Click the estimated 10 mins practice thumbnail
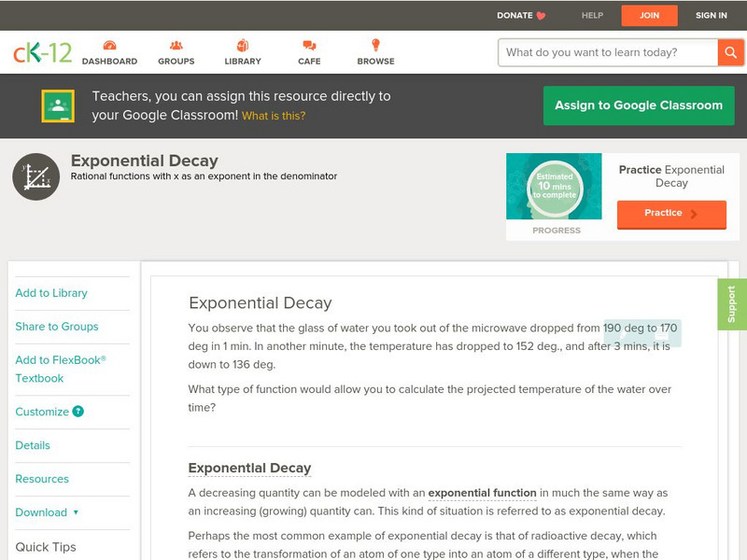Screen dimensions: 747x560 point(554,186)
